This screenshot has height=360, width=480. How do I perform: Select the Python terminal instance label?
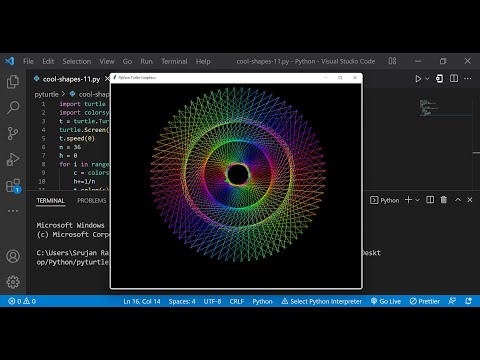(385, 200)
